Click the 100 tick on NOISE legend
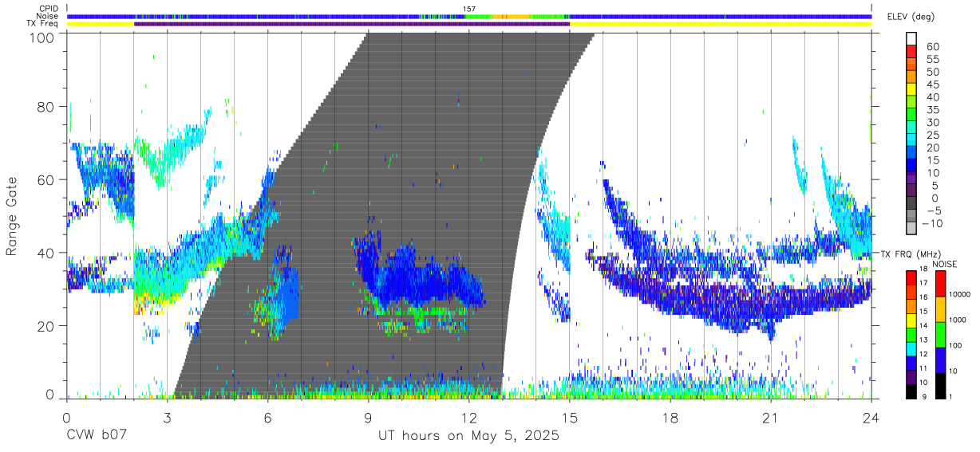The width and height of the screenshot is (980, 452). coord(954,346)
